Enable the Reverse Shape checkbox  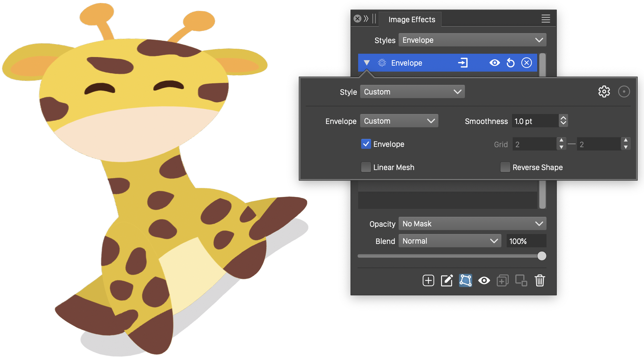[x=505, y=167]
